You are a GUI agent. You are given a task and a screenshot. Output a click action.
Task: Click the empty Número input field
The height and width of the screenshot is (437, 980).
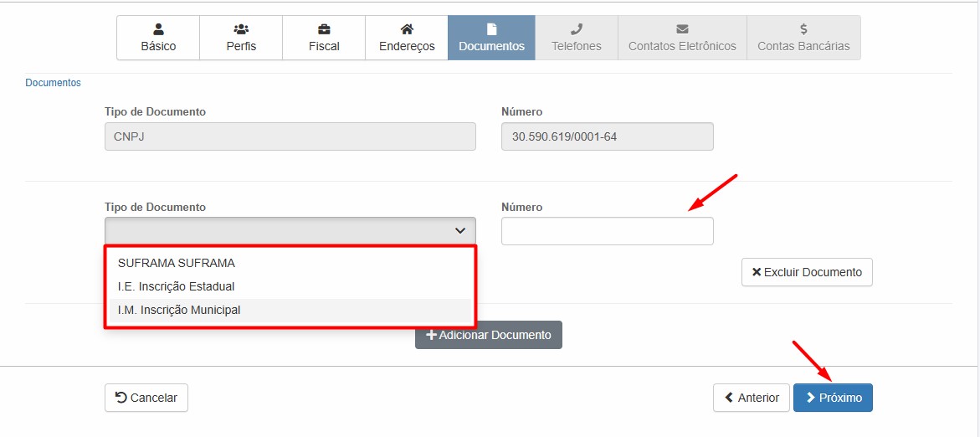(x=607, y=231)
